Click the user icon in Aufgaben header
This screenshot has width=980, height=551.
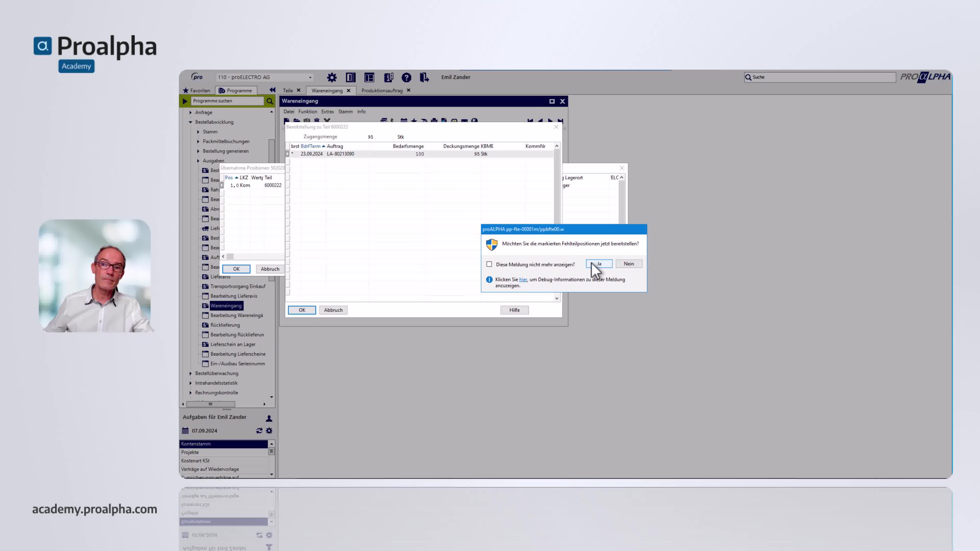point(269,418)
